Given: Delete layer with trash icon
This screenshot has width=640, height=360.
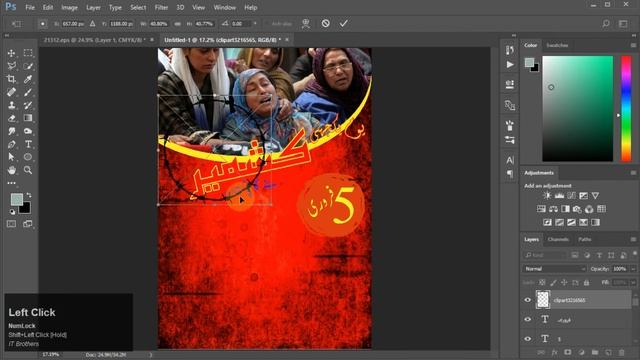Looking at the screenshot, I should click(622, 352).
